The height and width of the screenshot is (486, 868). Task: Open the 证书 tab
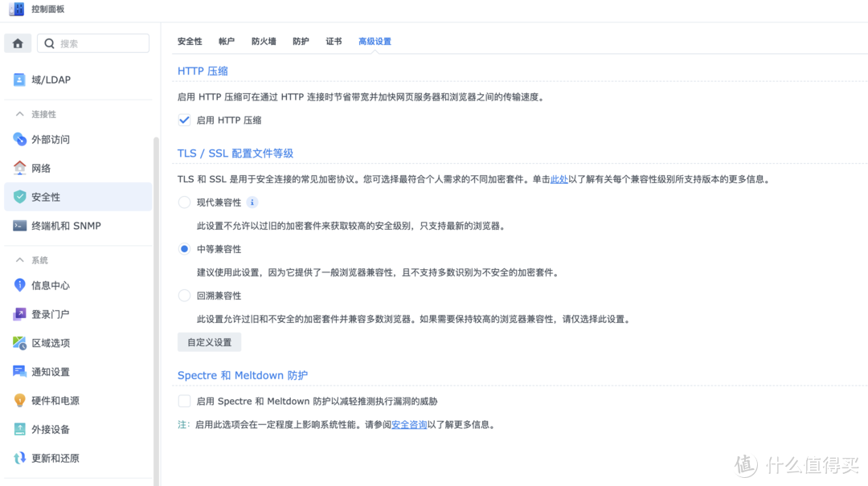[334, 40]
